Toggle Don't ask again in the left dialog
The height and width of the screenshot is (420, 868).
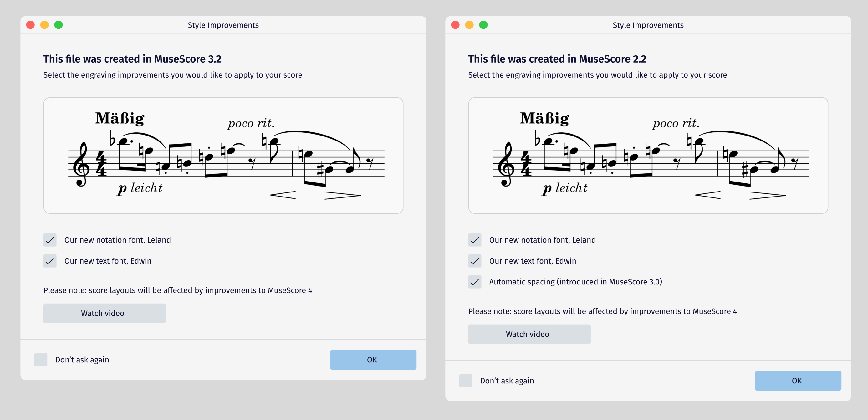coord(40,360)
